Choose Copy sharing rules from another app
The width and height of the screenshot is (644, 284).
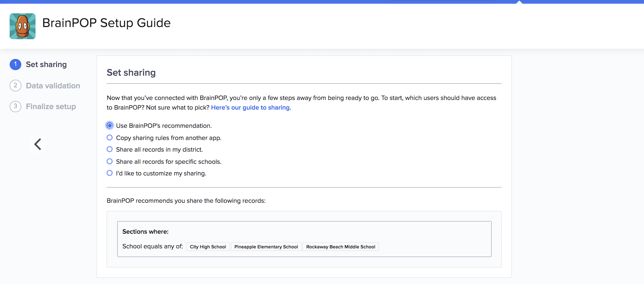pyautogui.click(x=110, y=138)
